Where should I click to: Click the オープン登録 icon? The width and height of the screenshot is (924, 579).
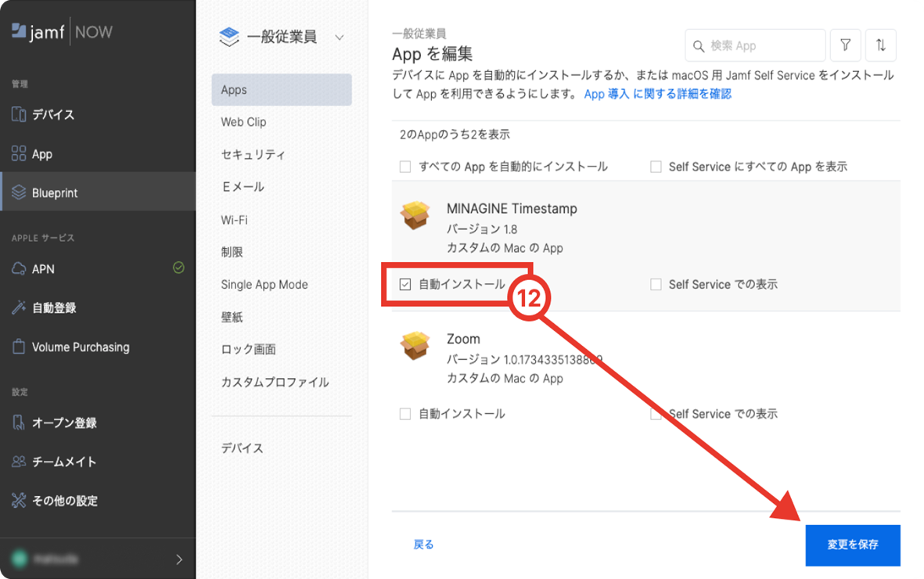19,423
